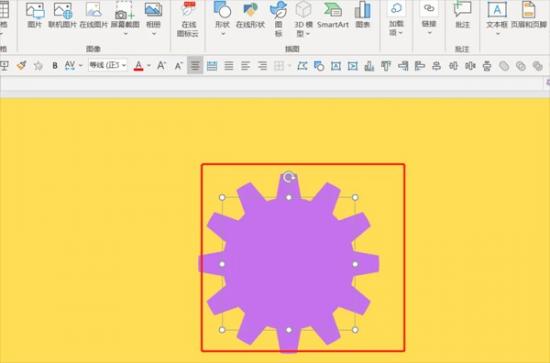Toggle bold formatting in quick toolbar
The image size is (550, 363).
[55, 66]
